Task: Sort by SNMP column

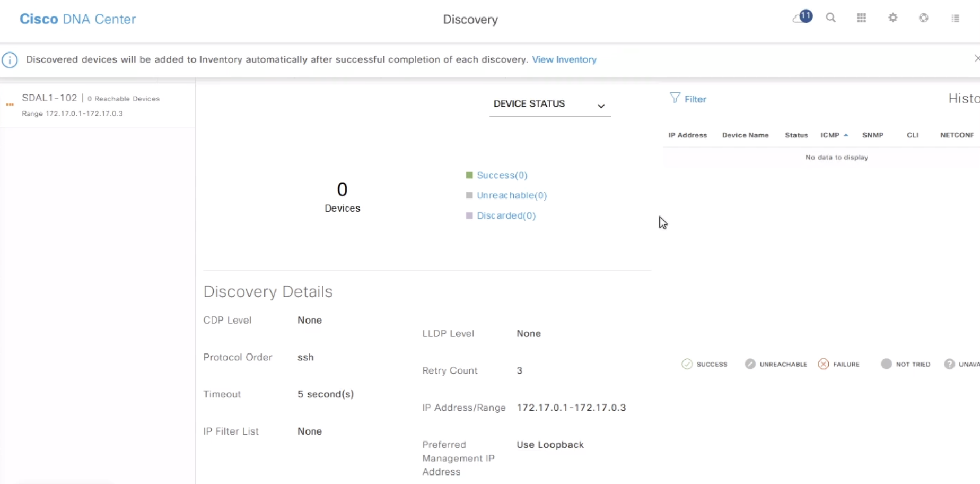Action: pos(872,135)
